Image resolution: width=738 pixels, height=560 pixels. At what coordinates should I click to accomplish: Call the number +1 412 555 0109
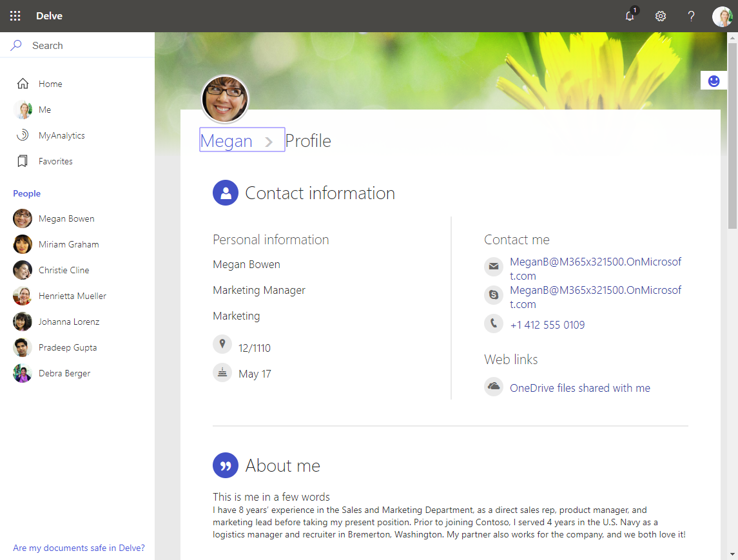pos(547,324)
